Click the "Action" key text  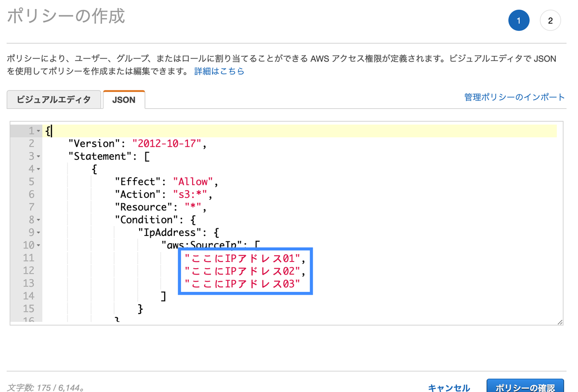tap(138, 195)
